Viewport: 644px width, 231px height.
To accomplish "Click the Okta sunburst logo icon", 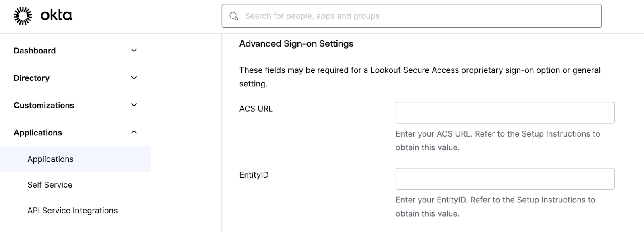I will (x=23, y=16).
